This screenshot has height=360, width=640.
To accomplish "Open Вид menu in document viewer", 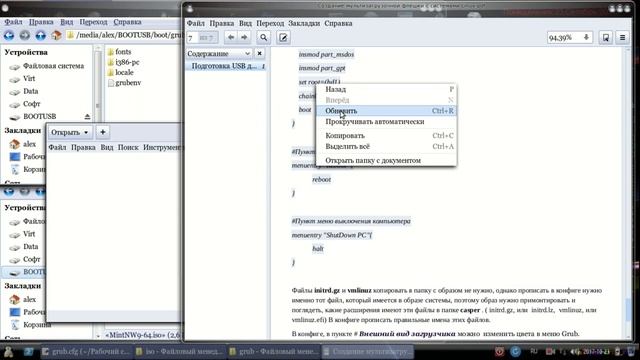I will click(245, 23).
